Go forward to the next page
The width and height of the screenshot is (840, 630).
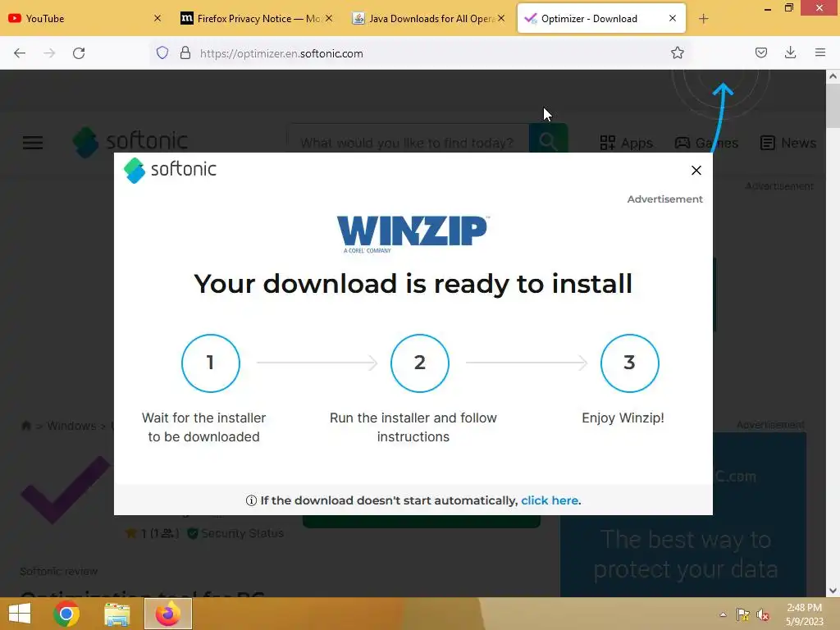tap(49, 53)
